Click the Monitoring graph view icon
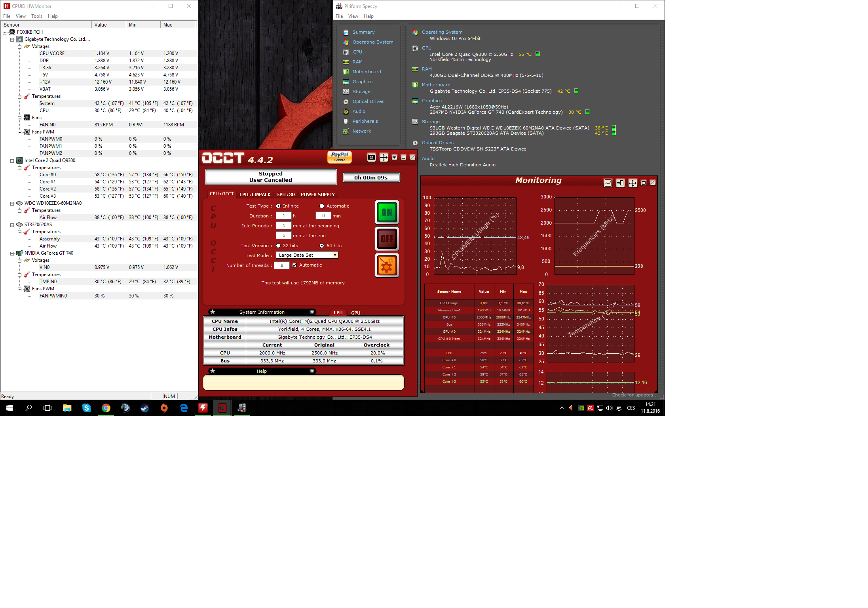The width and height of the screenshot is (868, 608). tap(608, 183)
